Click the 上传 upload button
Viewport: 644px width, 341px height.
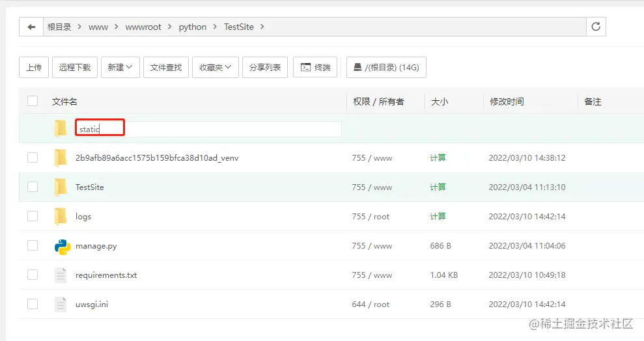pos(34,67)
